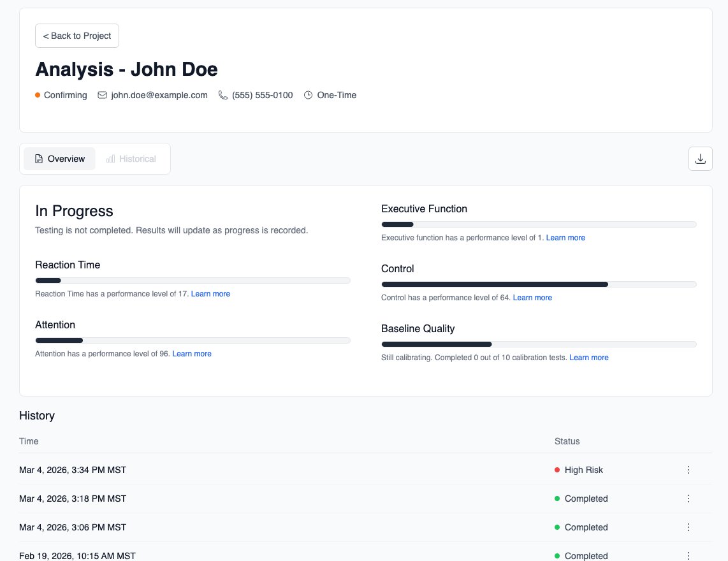
Task: Click the History section heading
Action: point(37,416)
